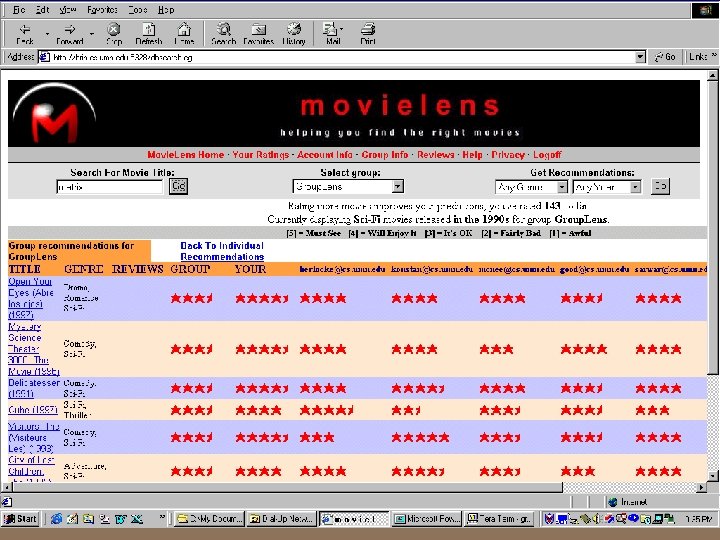Image resolution: width=720 pixels, height=540 pixels.
Task: Click the taskbar clock
Action: [x=698, y=519]
